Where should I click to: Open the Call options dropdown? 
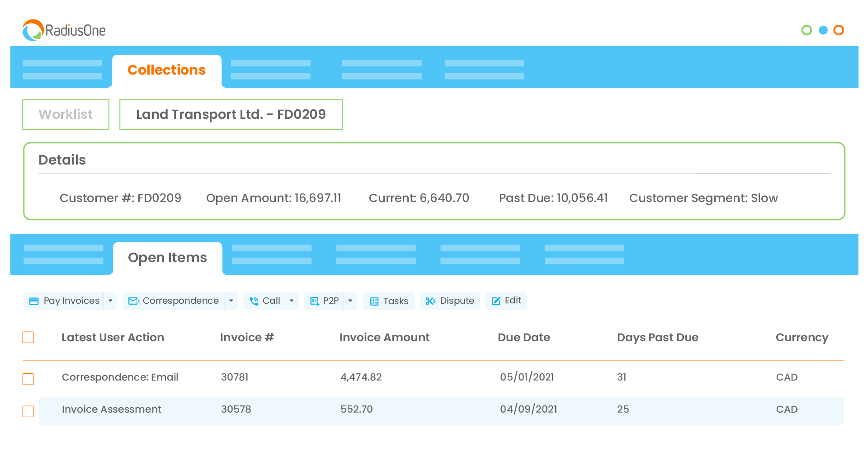tap(292, 301)
